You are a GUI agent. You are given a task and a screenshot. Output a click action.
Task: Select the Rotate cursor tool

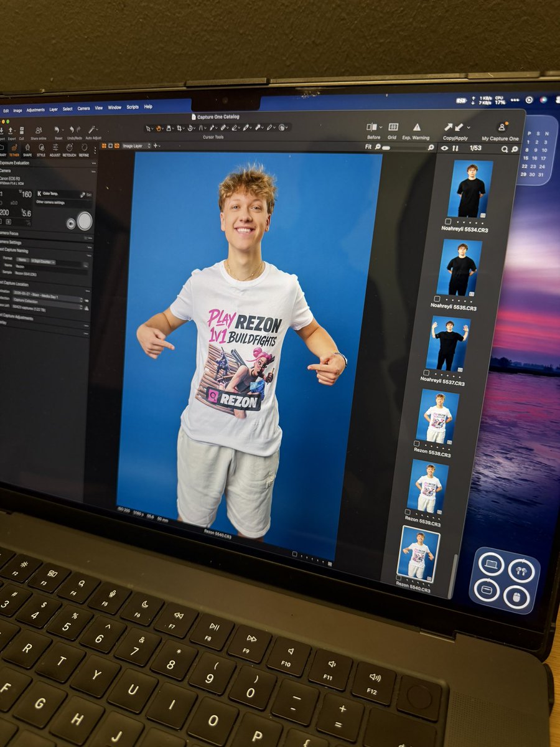(190, 128)
